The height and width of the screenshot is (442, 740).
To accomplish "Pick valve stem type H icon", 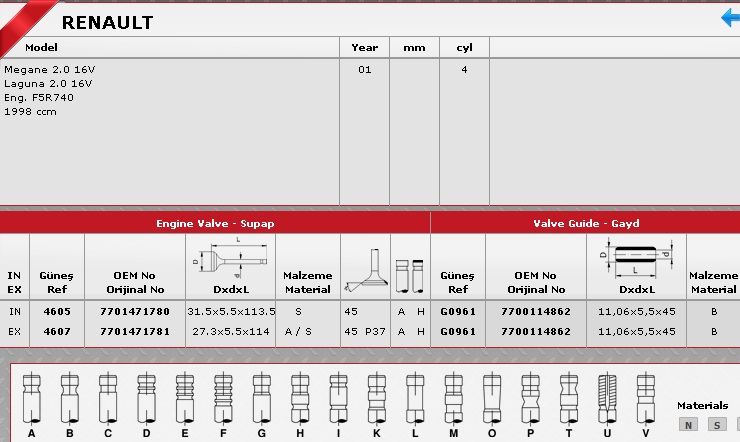I will click(299, 399).
